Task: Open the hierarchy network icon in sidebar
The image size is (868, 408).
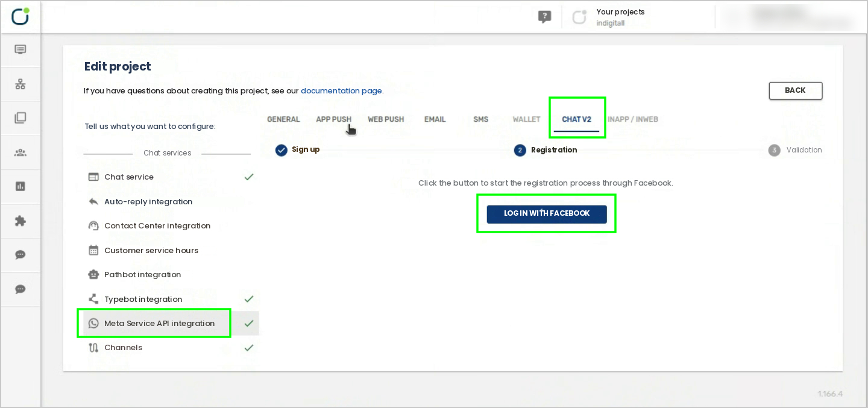Action: pyautogui.click(x=20, y=84)
